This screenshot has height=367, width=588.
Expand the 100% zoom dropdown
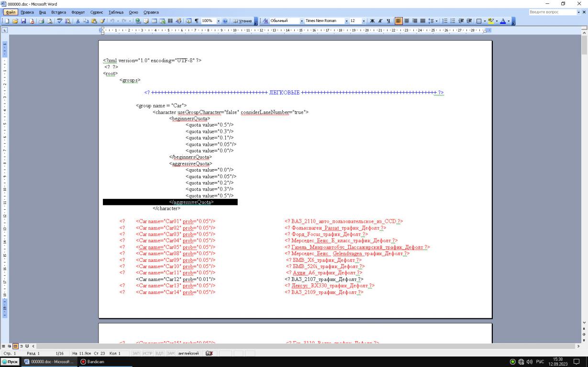click(x=218, y=21)
